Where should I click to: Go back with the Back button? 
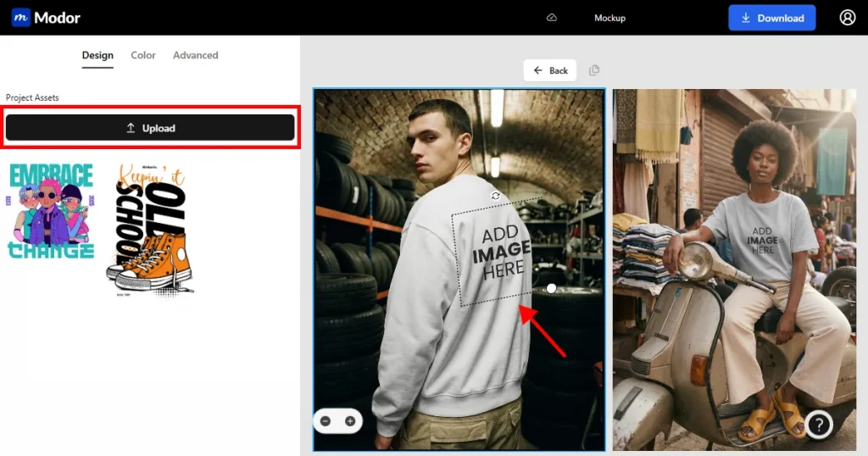tap(549, 70)
